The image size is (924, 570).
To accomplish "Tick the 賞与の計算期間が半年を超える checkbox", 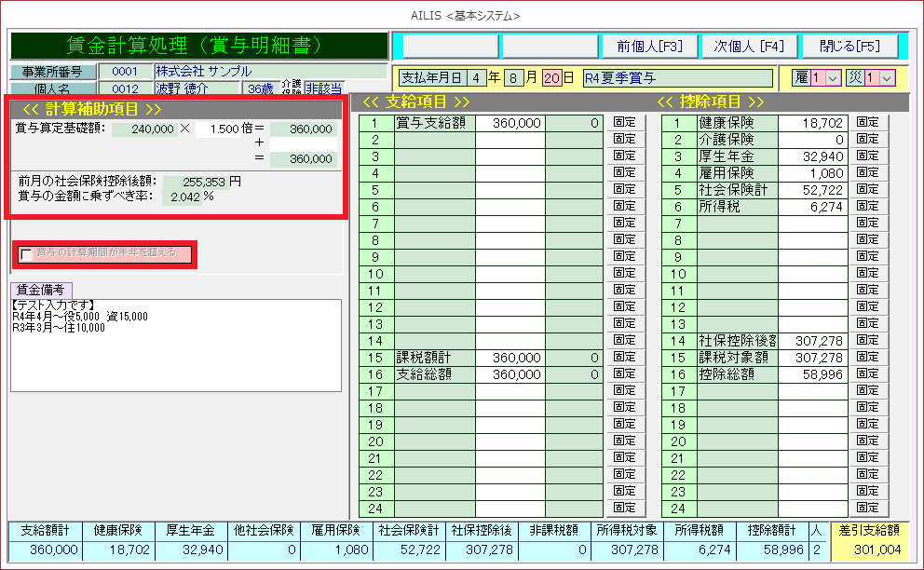I will (x=26, y=254).
